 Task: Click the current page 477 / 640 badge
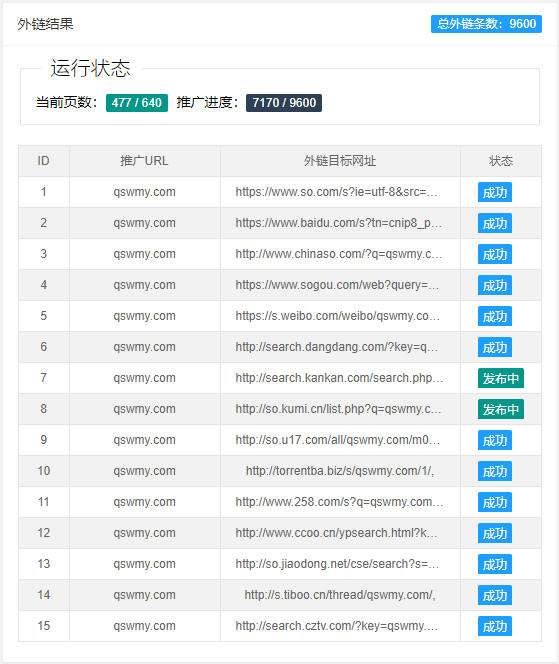137,103
